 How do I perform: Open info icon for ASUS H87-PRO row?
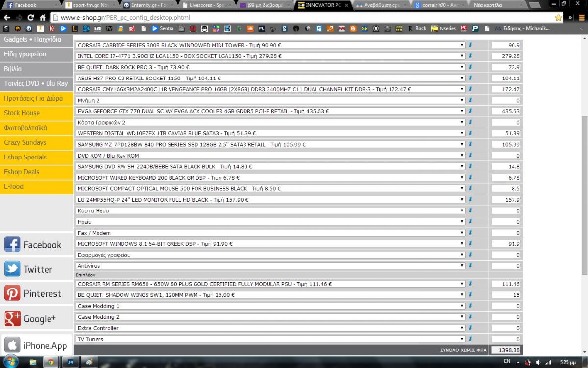[x=470, y=78]
